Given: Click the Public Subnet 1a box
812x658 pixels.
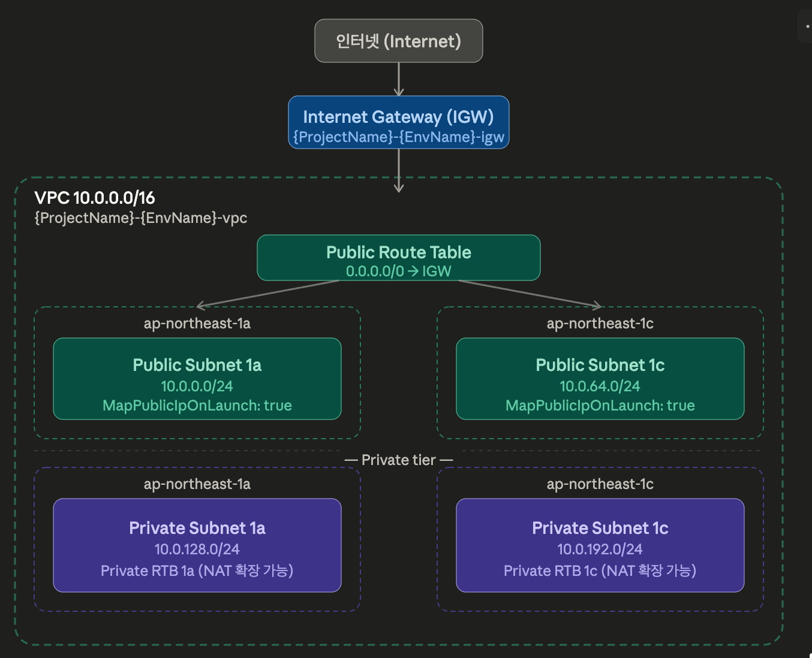Looking at the screenshot, I should click(197, 366).
